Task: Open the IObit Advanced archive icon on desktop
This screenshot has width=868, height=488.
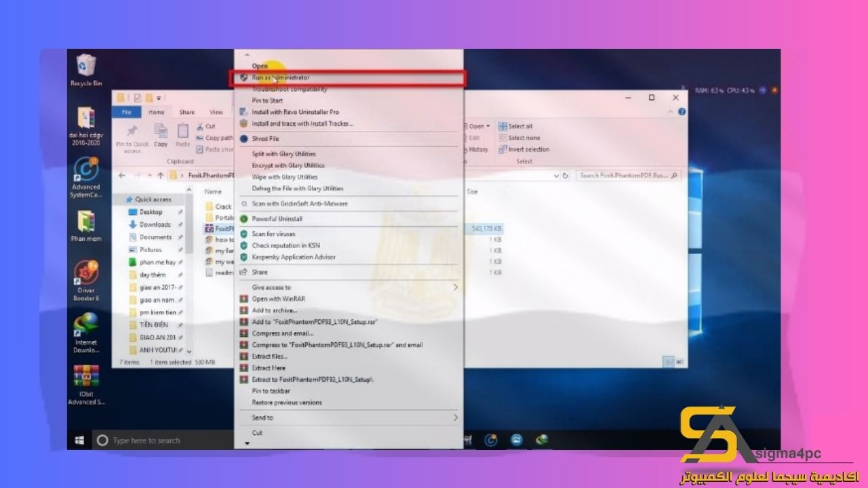Action: point(86,385)
